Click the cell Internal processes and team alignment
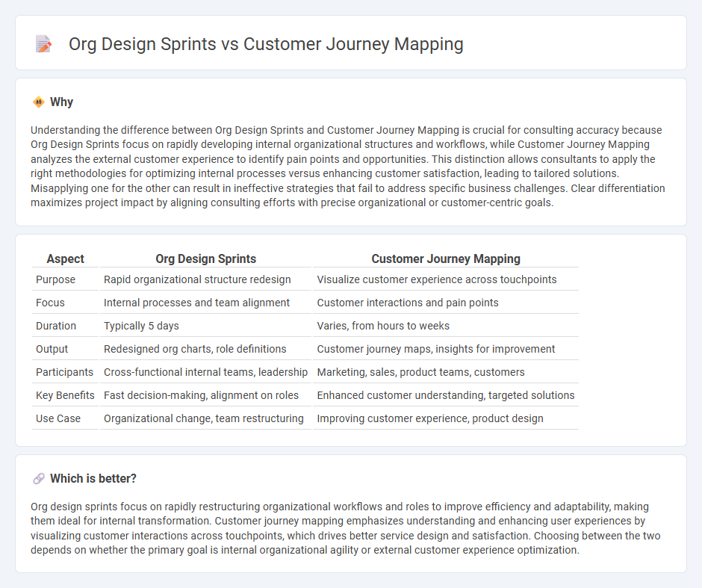702x588 pixels. (206, 303)
